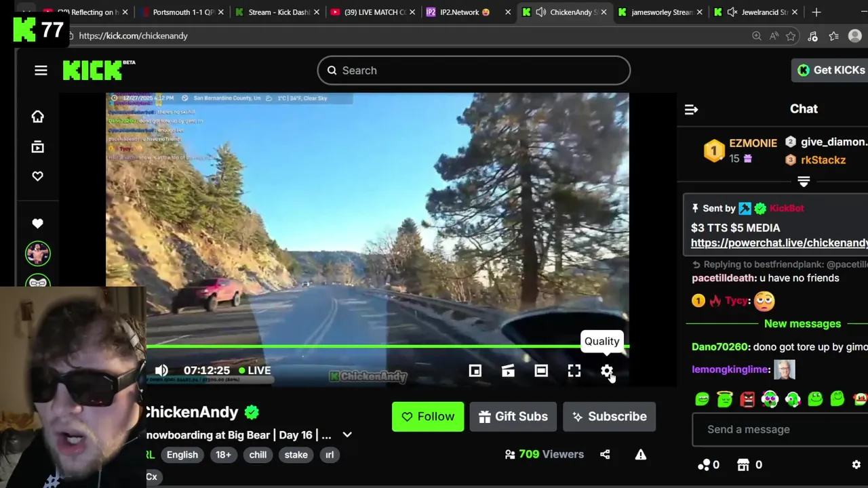868x488 pixels.
Task: Click the New messages notice
Action: click(802, 324)
